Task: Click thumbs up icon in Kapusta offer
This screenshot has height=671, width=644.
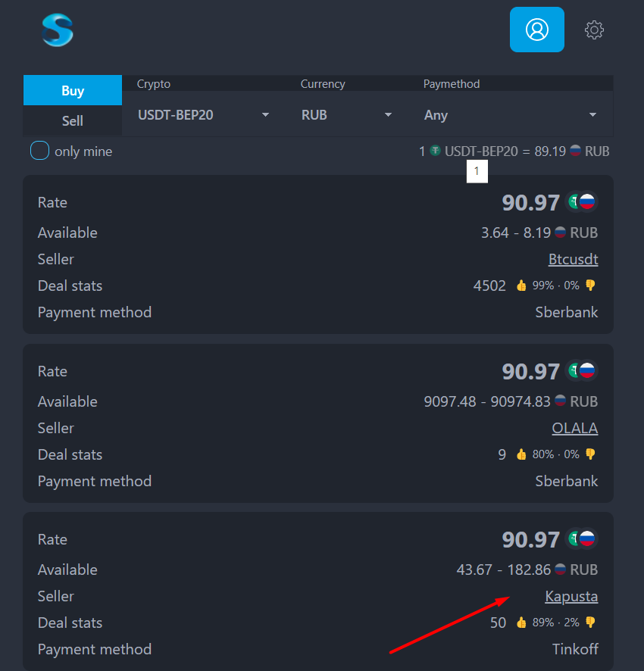Action: coord(521,623)
